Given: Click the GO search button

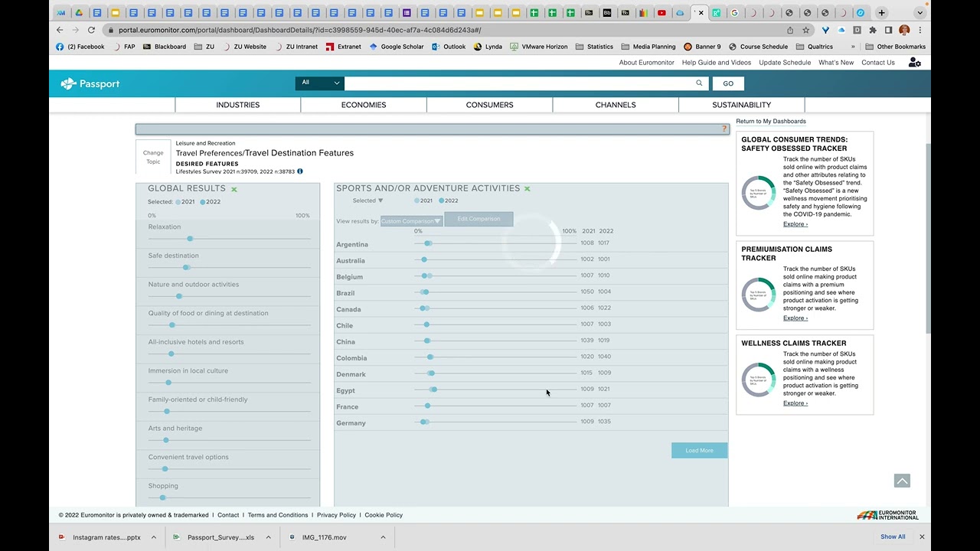Looking at the screenshot, I should tap(728, 83).
